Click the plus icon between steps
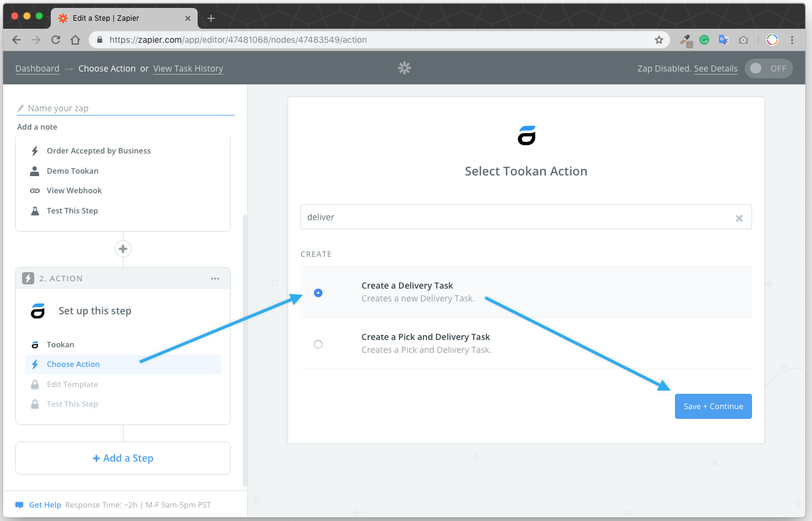The width and height of the screenshot is (812, 521). click(123, 249)
